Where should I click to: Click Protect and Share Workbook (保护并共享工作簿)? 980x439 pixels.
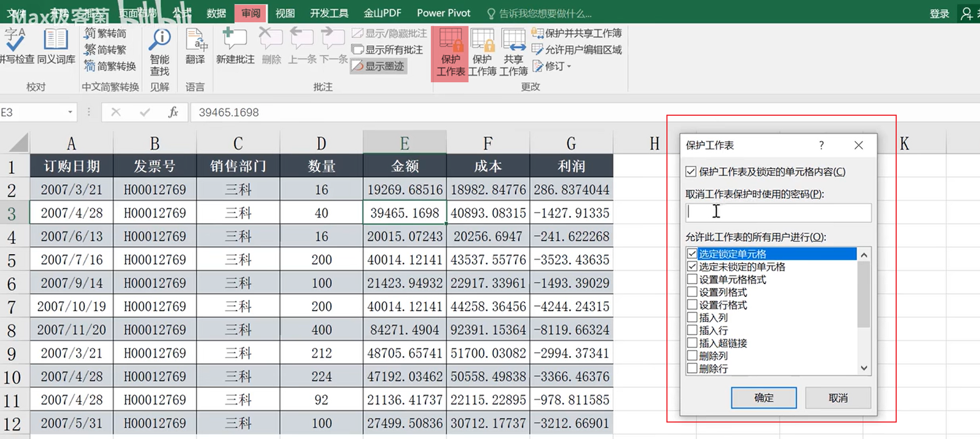(577, 33)
